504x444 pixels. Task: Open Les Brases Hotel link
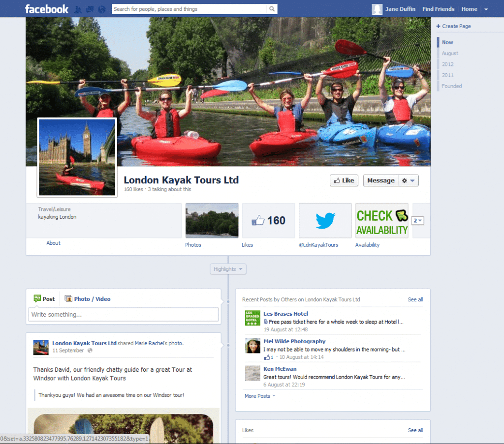tap(286, 314)
